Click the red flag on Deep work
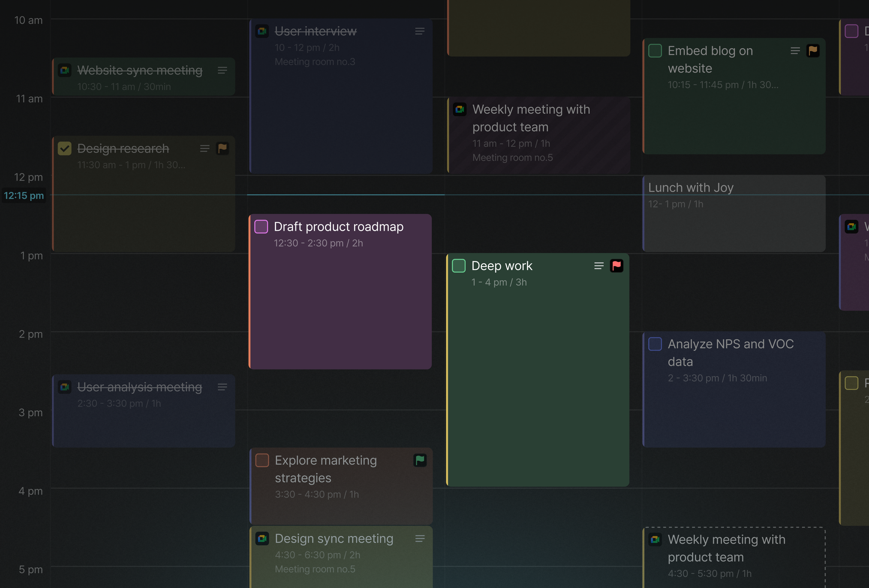 (x=616, y=266)
